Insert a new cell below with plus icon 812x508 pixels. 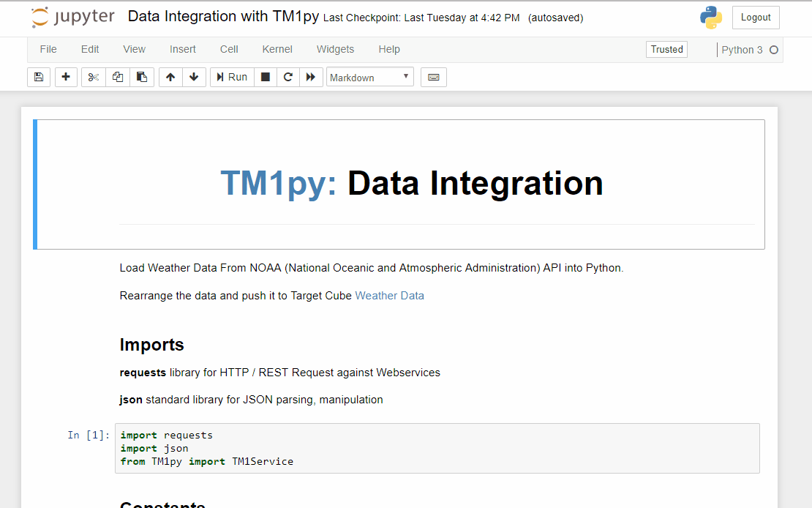(x=66, y=77)
